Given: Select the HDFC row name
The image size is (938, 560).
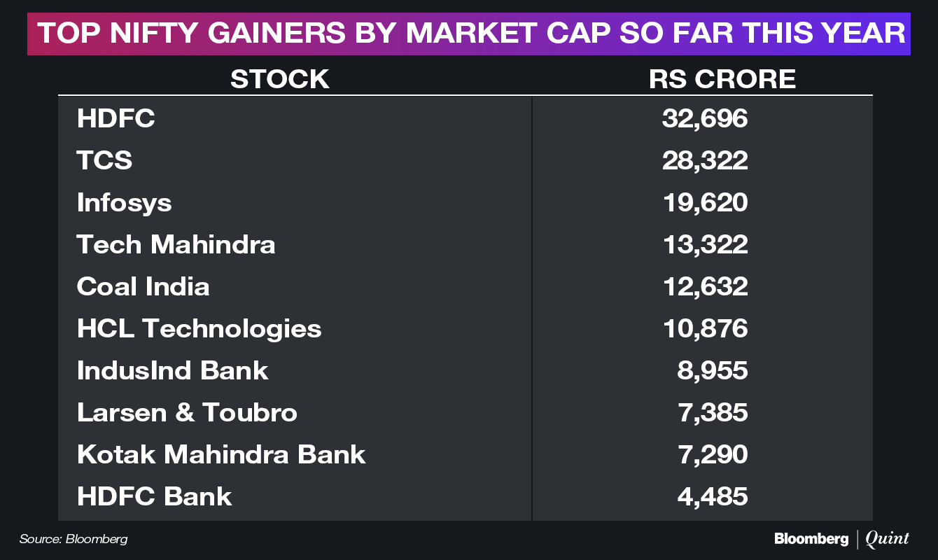Looking at the screenshot, I should click(x=116, y=118).
